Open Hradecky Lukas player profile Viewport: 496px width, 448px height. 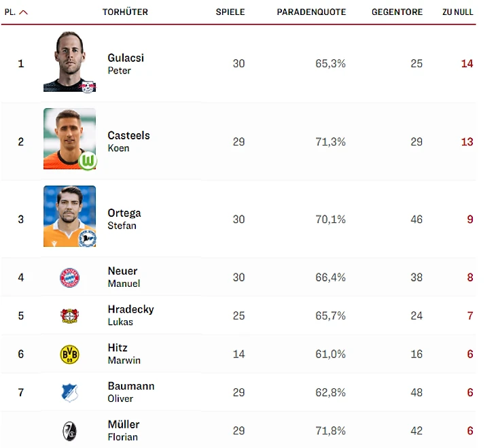pyautogui.click(x=130, y=315)
